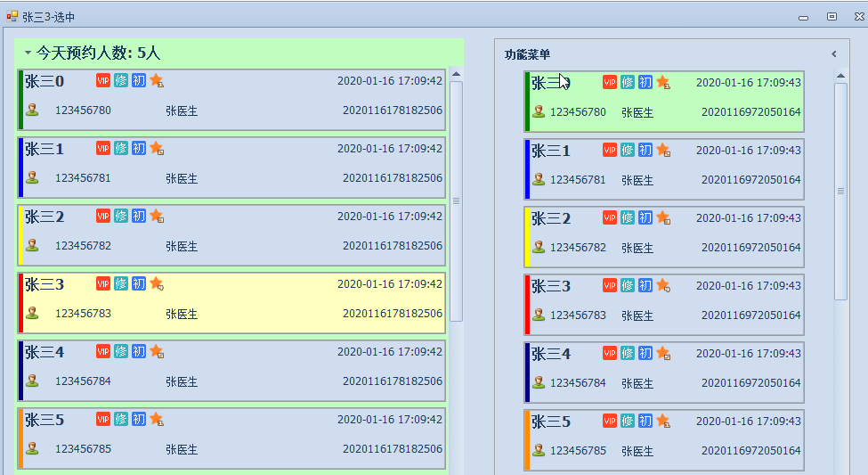Click 张医生 on 功能菜单 card 张三2

(637, 248)
